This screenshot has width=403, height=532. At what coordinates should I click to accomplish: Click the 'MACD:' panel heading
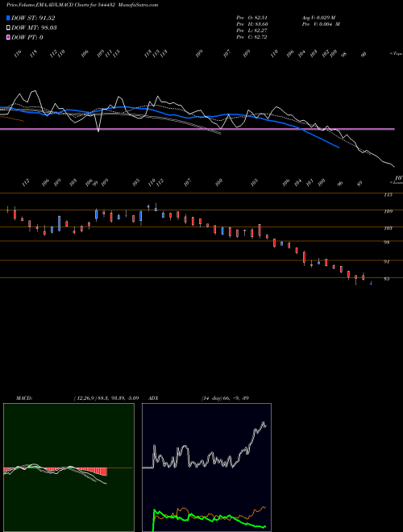coord(24,398)
